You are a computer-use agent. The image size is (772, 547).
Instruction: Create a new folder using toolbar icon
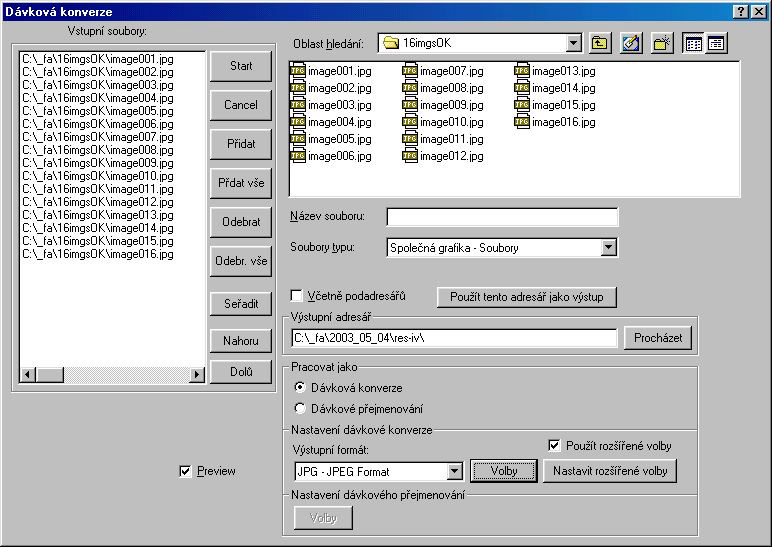coord(661,43)
